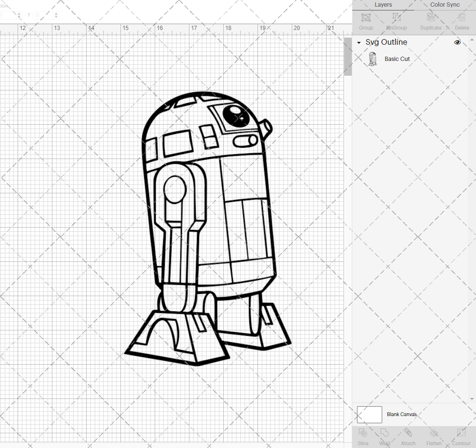Hide the Svg Outline group using its eye icon
This screenshot has width=476, height=448.
coord(457,42)
